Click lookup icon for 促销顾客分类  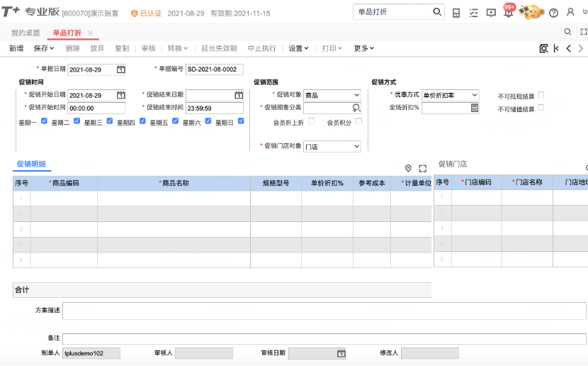pos(356,108)
